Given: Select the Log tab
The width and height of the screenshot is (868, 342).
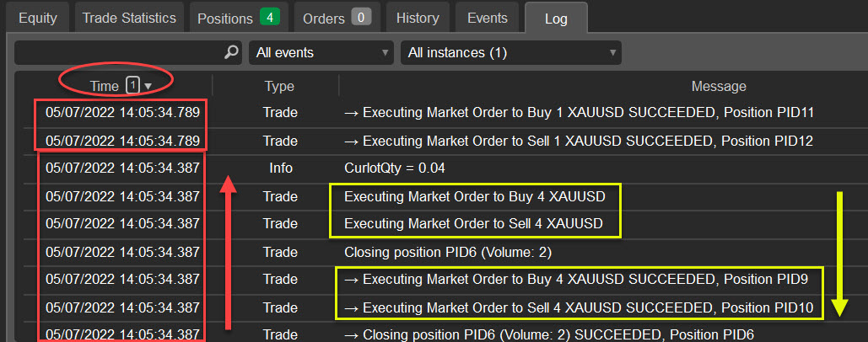Looking at the screenshot, I should click(556, 18).
